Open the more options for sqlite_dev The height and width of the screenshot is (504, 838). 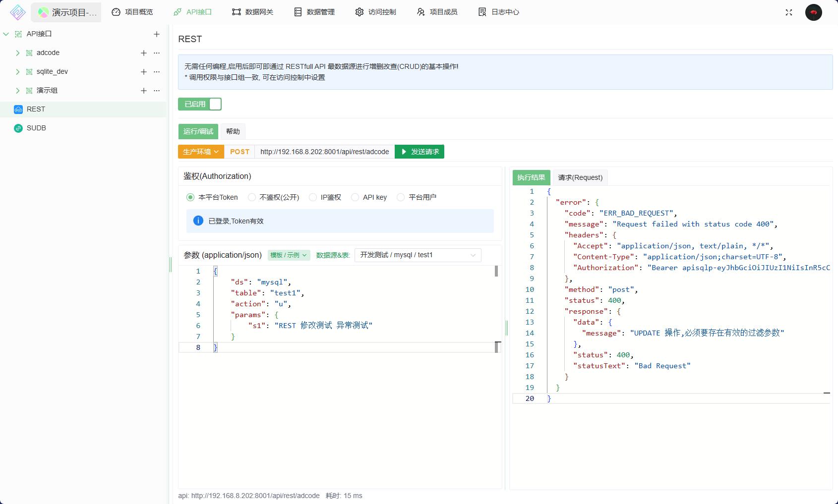[157, 72]
